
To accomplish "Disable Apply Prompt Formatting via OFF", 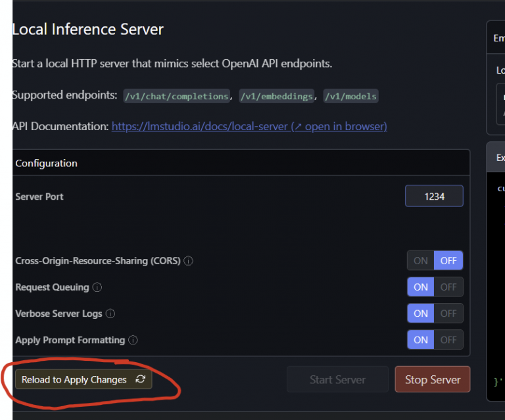I will tap(448, 340).
